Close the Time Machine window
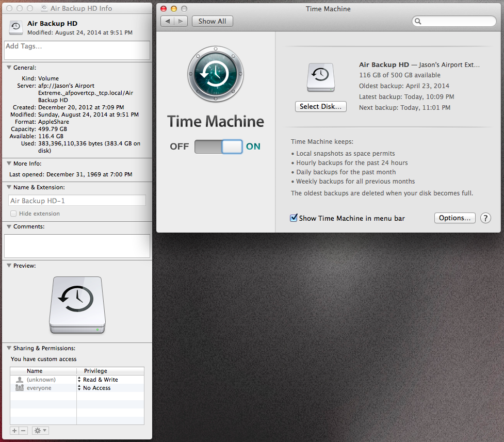 (164, 9)
